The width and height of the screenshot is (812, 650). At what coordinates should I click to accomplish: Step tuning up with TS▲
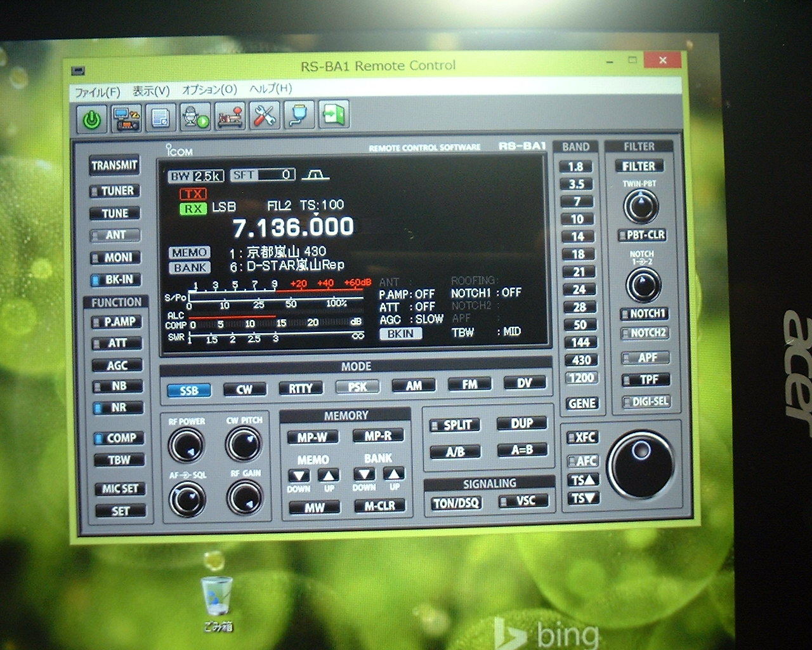[x=583, y=480]
